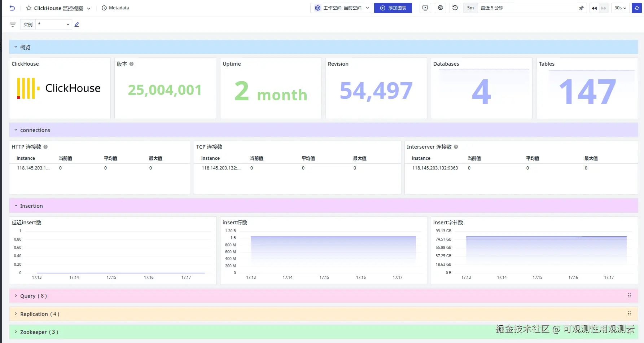Click 平均值 header in Interserver table
This screenshot has width=644, height=343.
(533, 158)
